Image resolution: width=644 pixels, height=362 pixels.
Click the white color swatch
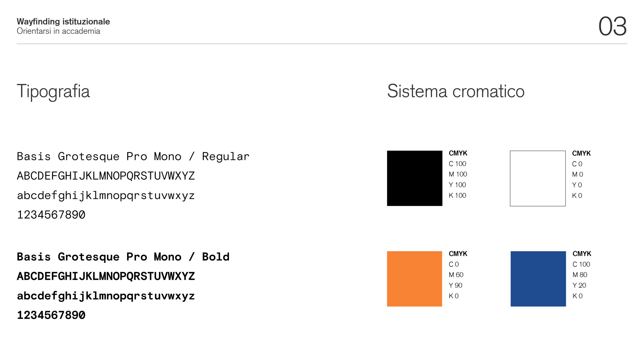click(538, 178)
